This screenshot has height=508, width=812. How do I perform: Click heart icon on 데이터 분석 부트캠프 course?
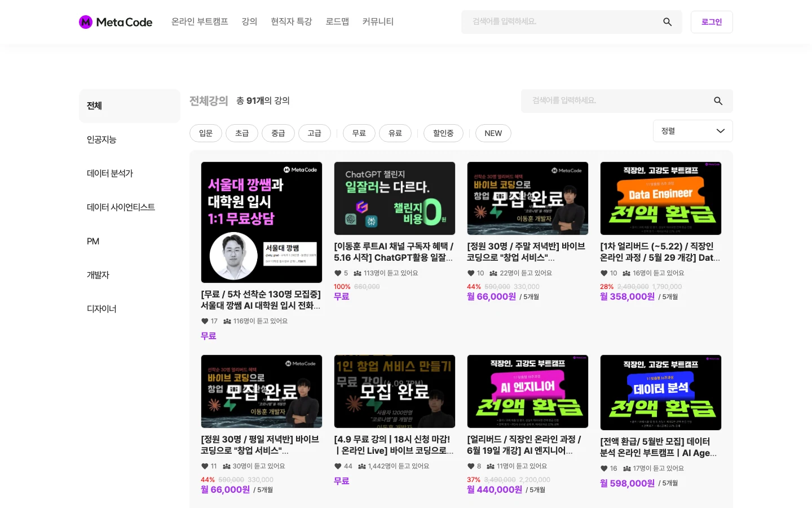click(604, 468)
